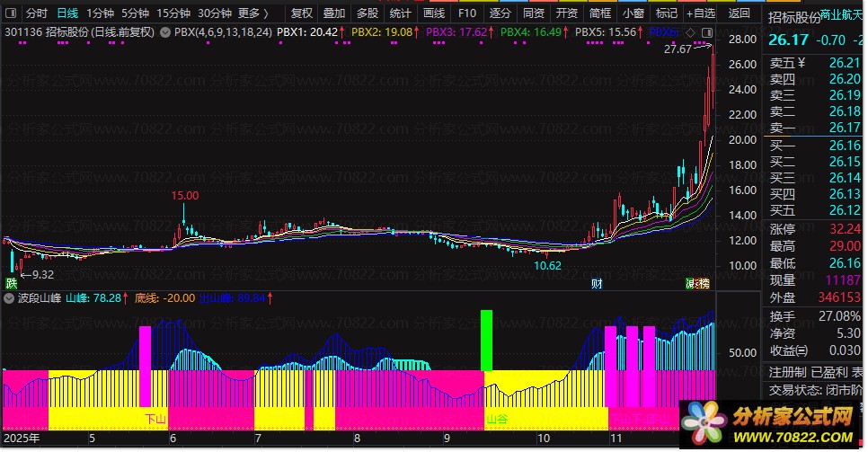
Task: Click 同资 toolbar button
Action: (533, 13)
